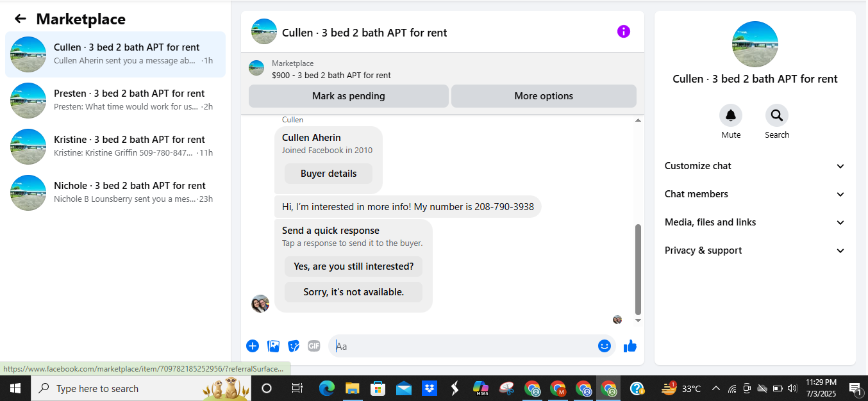Viewport: 868px width, 401px height.
Task: Open conversation information purple icon
Action: (624, 31)
